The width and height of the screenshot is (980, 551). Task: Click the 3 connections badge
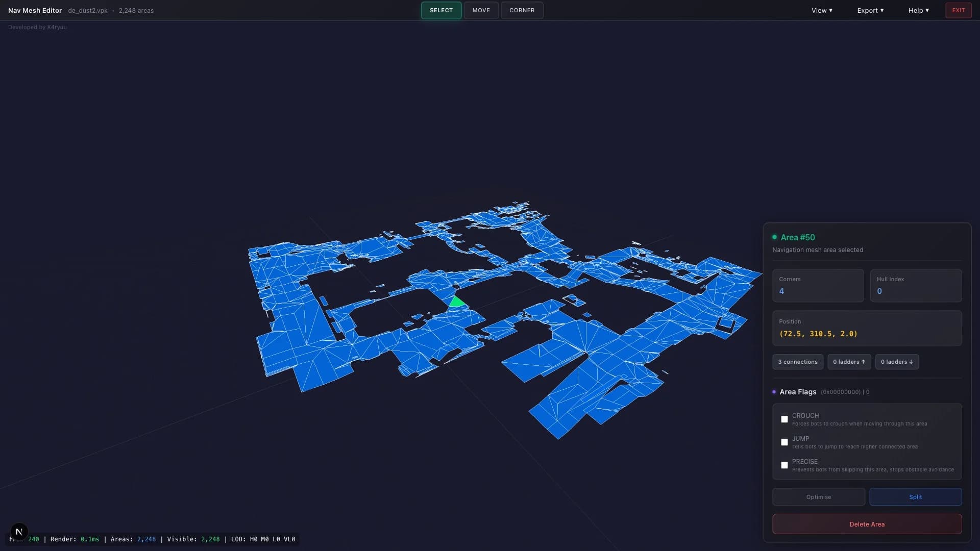pyautogui.click(x=797, y=362)
